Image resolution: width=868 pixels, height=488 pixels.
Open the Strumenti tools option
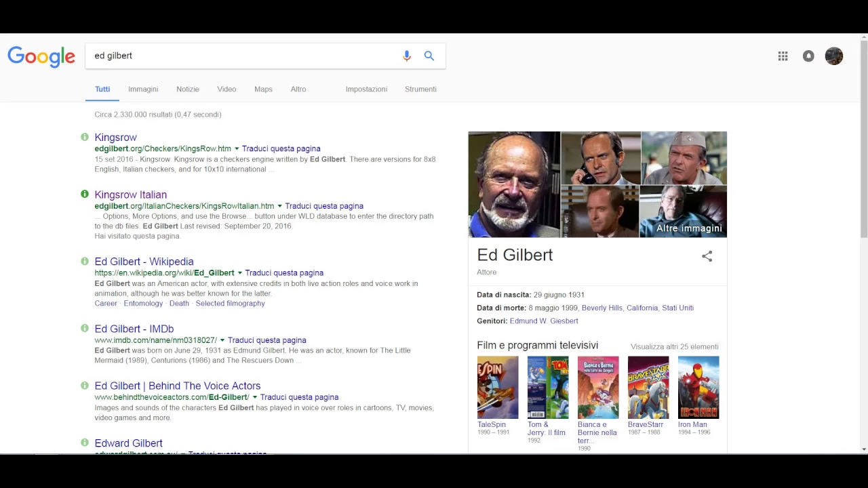(420, 89)
